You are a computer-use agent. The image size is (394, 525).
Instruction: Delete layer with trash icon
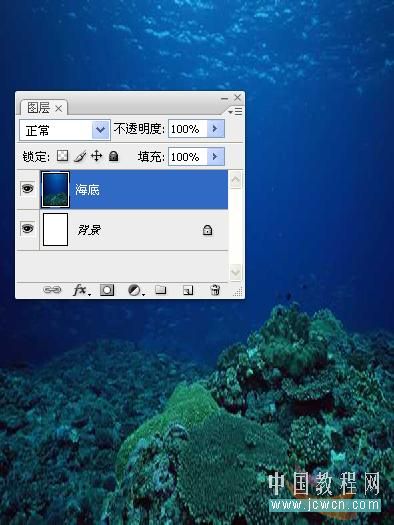tap(215, 290)
